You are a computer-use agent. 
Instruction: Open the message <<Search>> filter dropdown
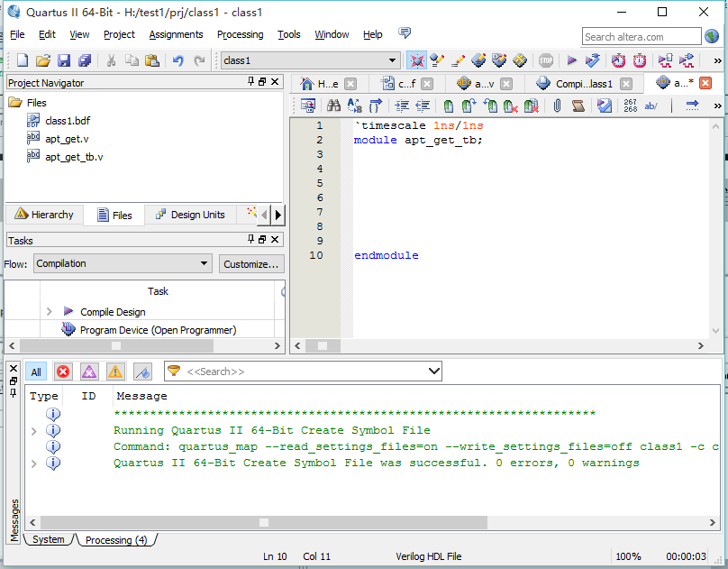click(x=434, y=372)
